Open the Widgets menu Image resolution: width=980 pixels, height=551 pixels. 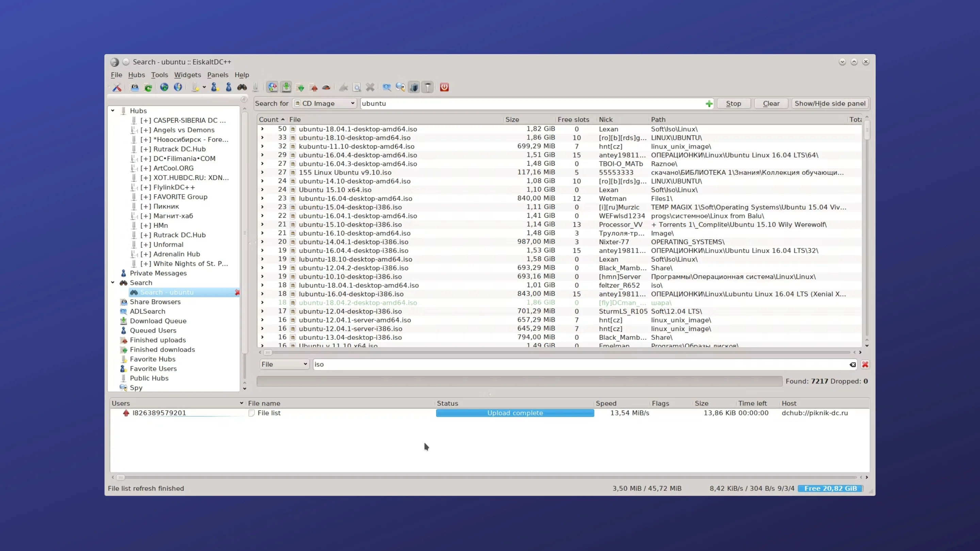(187, 75)
